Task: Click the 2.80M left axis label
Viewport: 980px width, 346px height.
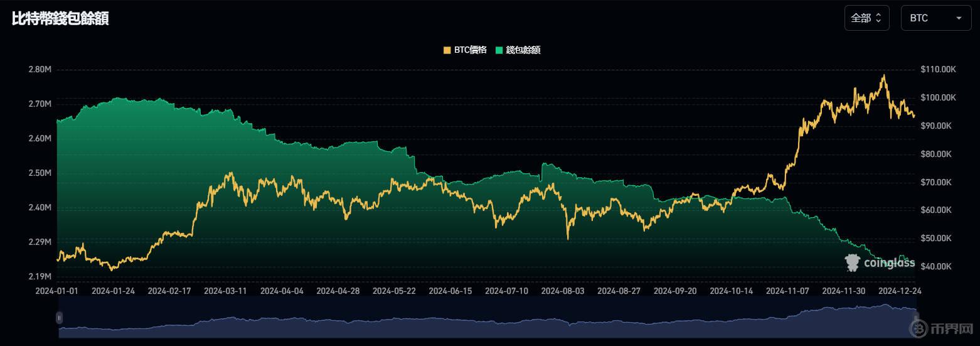Action: [x=40, y=69]
